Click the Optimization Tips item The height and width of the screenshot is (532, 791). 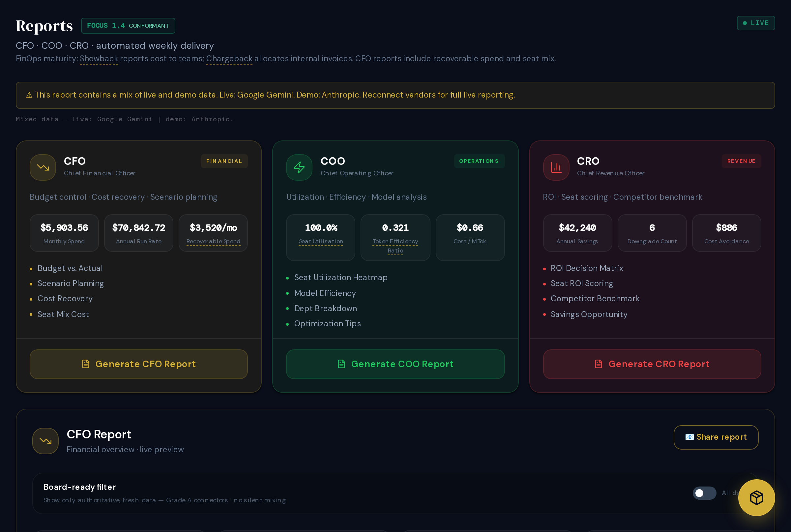[327, 324]
